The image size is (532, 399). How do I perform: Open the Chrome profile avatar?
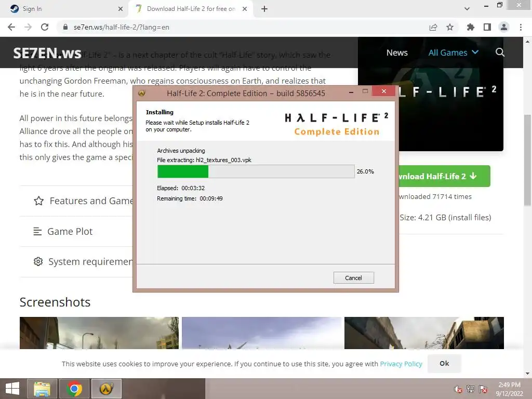click(504, 27)
